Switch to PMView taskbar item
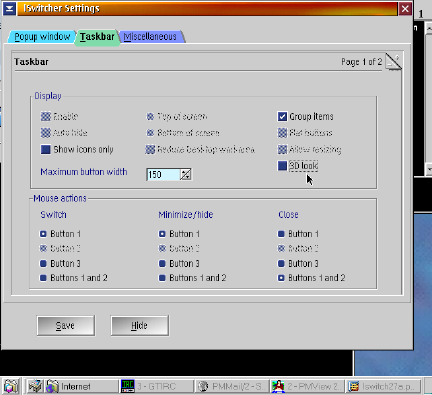The image size is (432, 395). [307, 386]
